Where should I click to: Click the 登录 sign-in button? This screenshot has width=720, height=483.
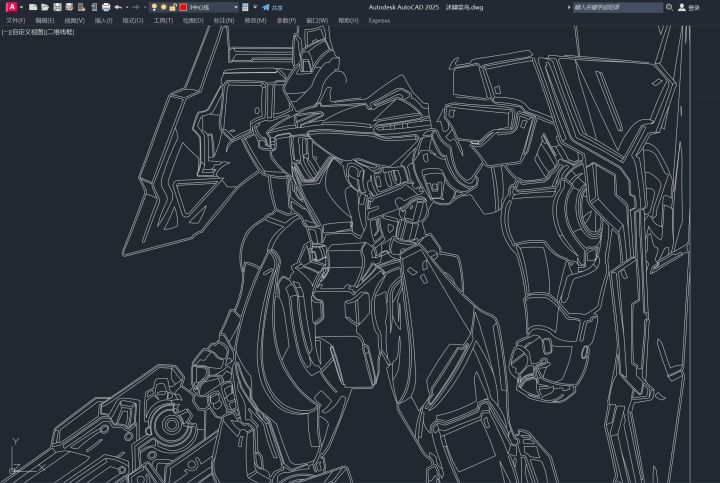click(693, 7)
